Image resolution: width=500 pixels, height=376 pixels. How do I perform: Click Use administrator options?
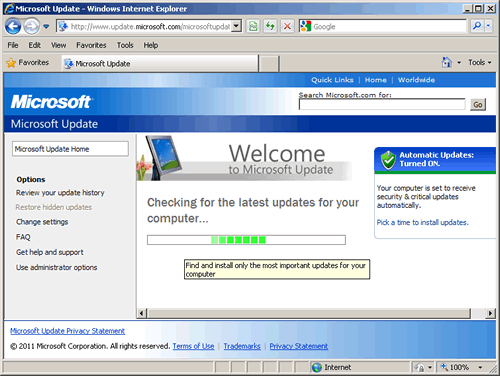click(57, 267)
